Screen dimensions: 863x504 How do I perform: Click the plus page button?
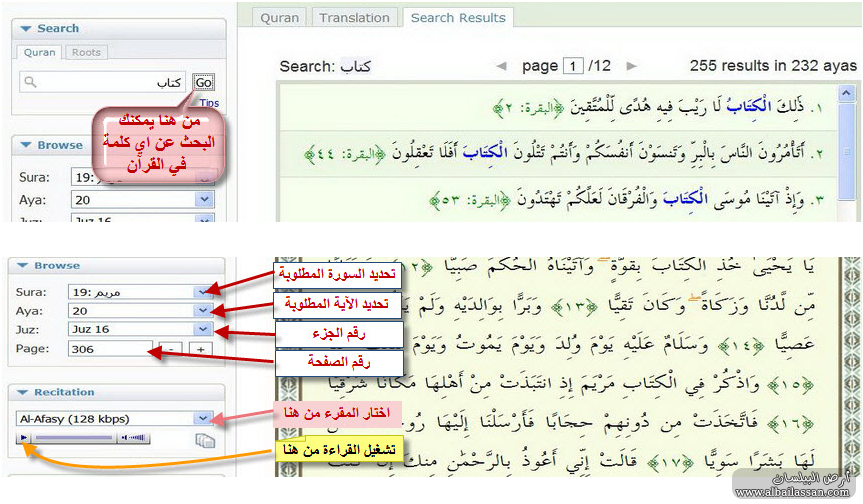coord(200,349)
